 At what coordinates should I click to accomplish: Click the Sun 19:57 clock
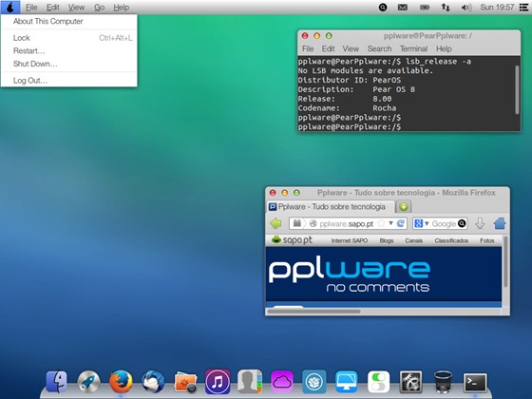(497, 8)
